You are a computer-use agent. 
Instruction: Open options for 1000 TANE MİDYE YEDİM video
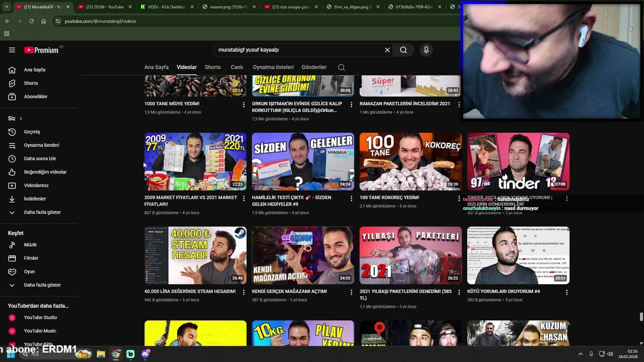(x=244, y=105)
